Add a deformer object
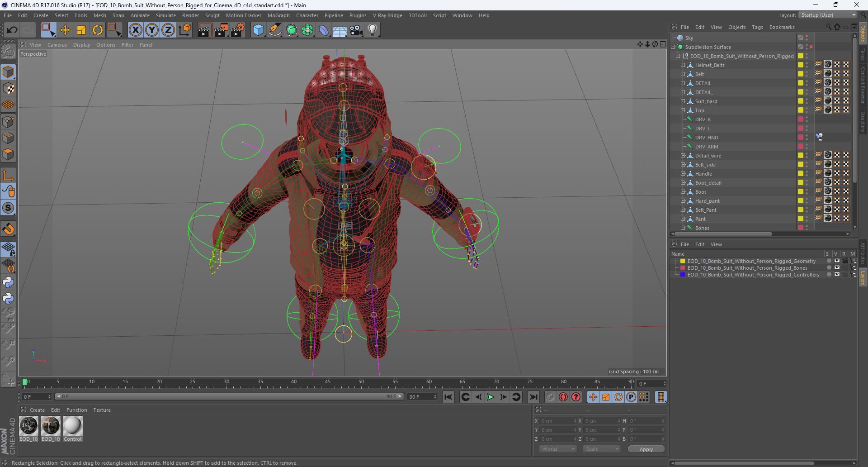Screen dimensions: 868x467 point(324,30)
